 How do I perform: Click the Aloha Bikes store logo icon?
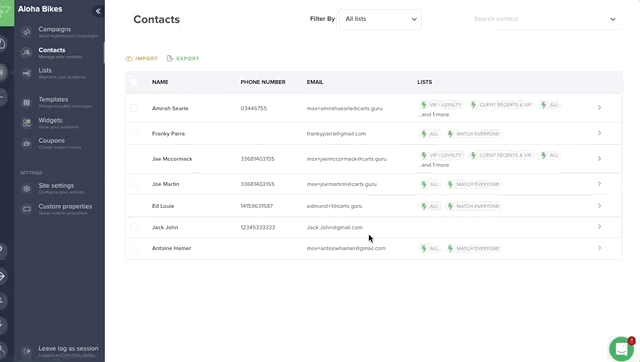[x=7, y=12]
